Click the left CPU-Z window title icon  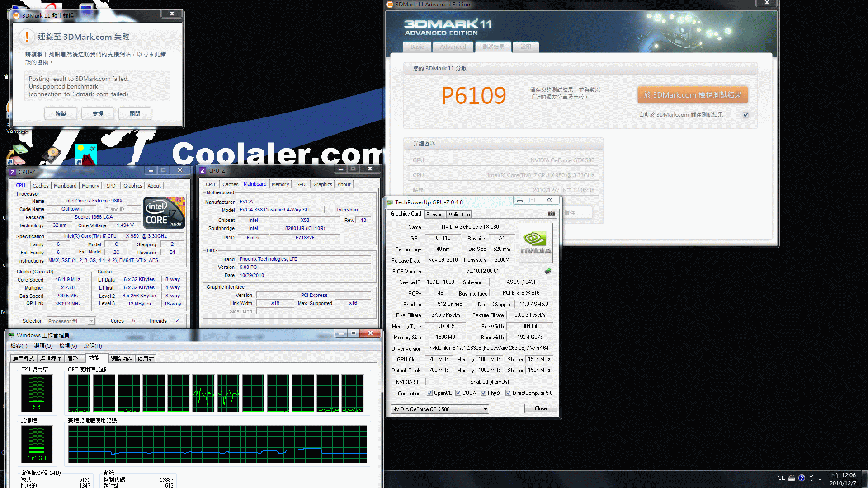(13, 172)
